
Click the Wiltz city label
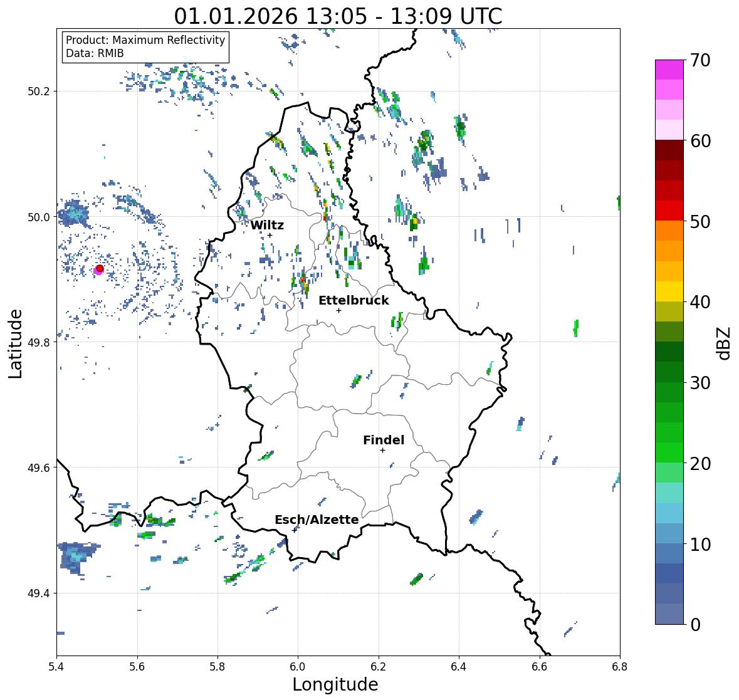(267, 225)
